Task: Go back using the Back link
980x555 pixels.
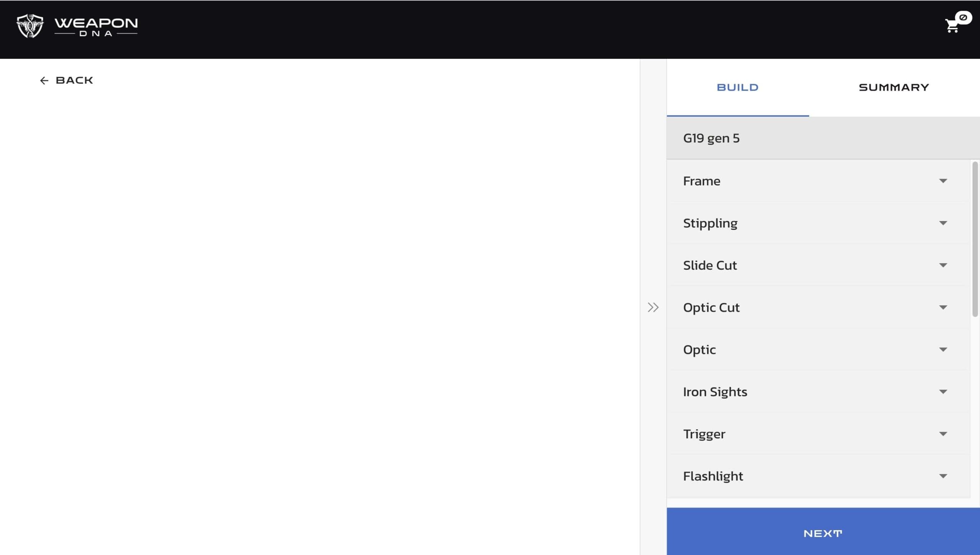Action: 74,81
